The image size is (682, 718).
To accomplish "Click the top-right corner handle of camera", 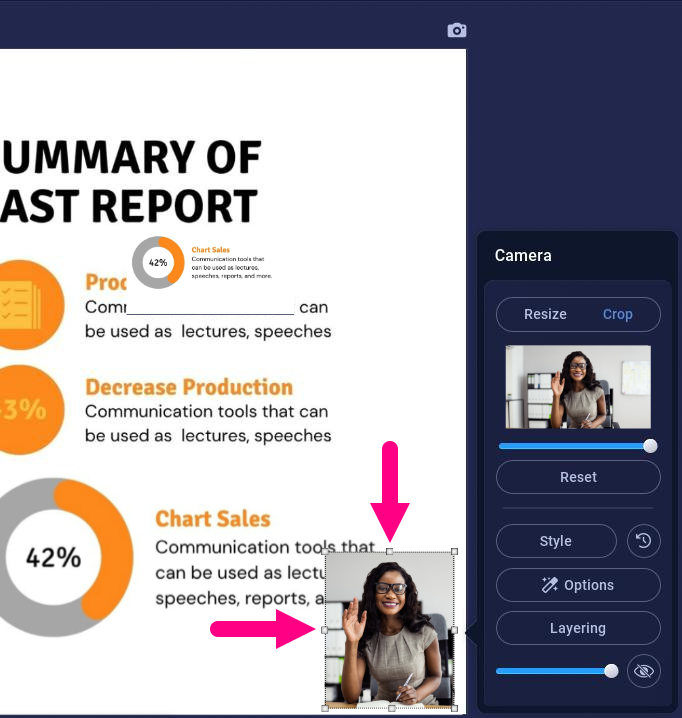I will (455, 551).
